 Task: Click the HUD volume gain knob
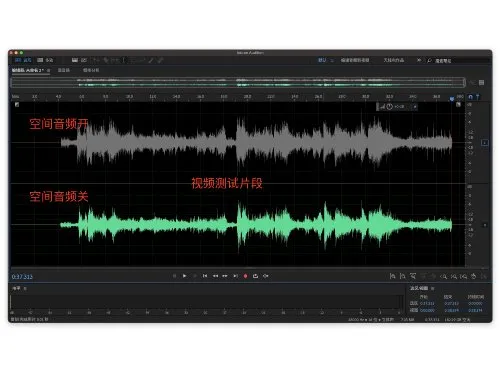click(389, 107)
